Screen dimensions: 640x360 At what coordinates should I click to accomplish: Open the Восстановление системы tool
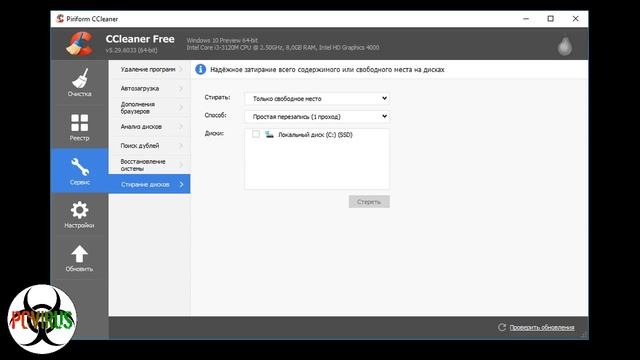[149, 164]
